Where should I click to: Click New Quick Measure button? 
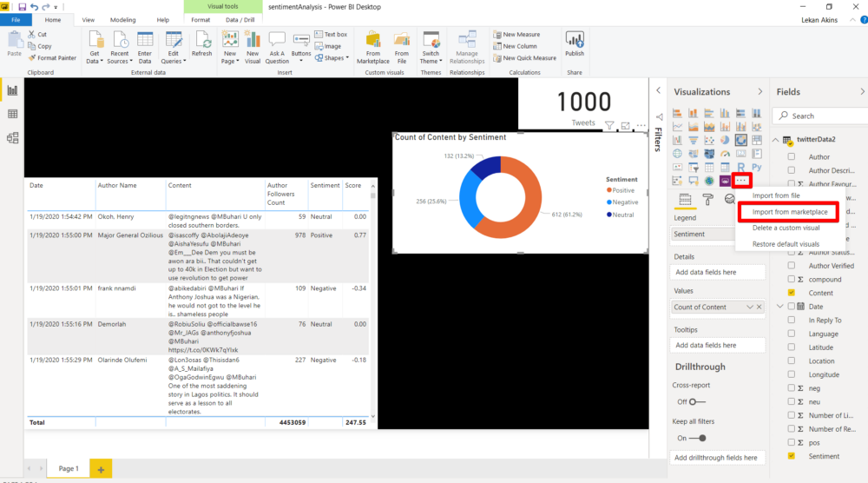(x=525, y=57)
